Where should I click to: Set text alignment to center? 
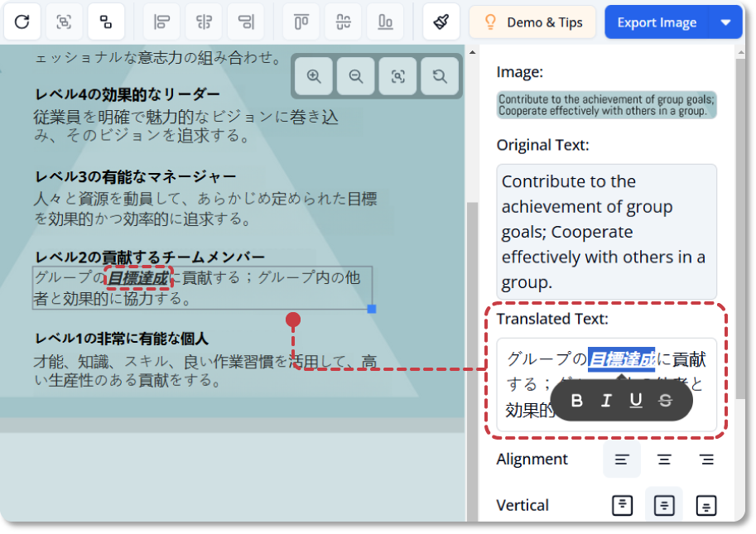tap(663, 459)
